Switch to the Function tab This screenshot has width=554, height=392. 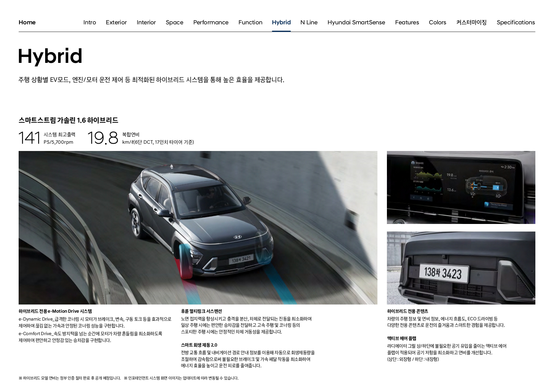click(250, 22)
